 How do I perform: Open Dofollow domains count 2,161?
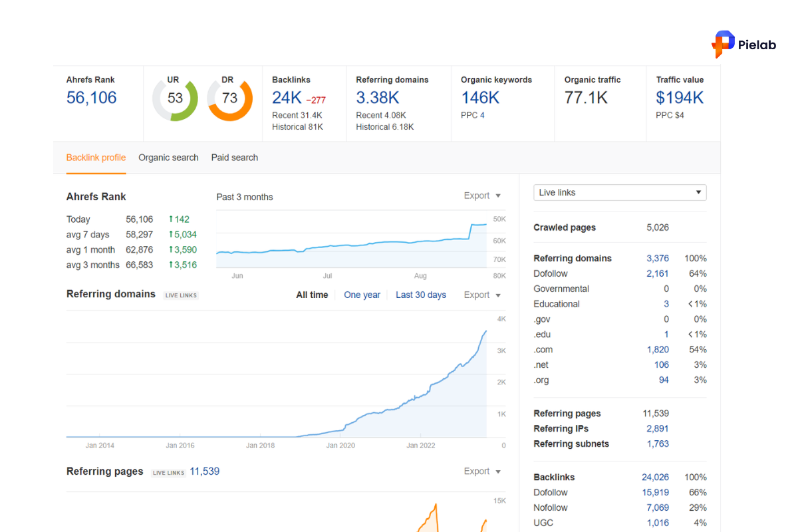(x=658, y=273)
